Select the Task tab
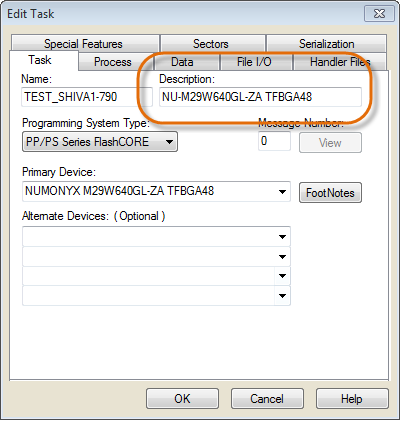 click(x=44, y=60)
